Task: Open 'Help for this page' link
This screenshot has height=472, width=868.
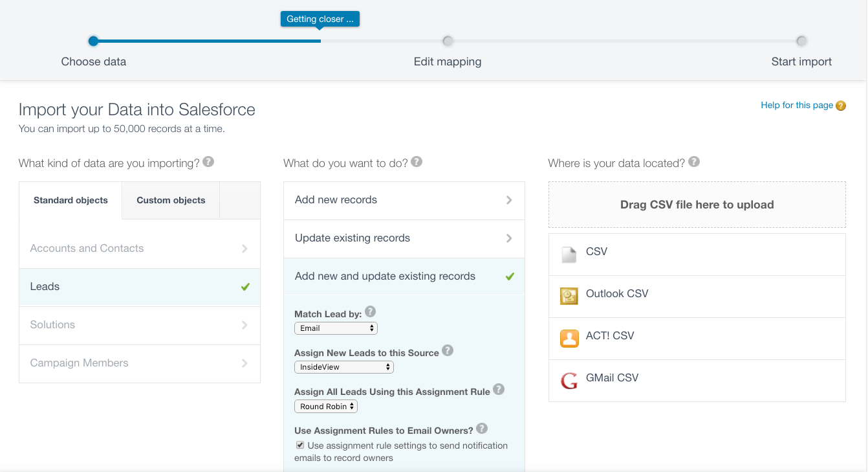Action: [797, 105]
